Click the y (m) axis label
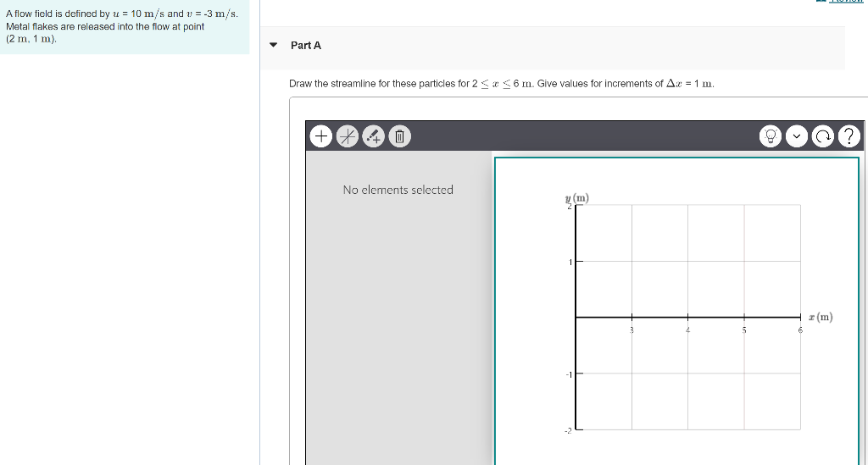The height and width of the screenshot is (465, 868). [577, 198]
